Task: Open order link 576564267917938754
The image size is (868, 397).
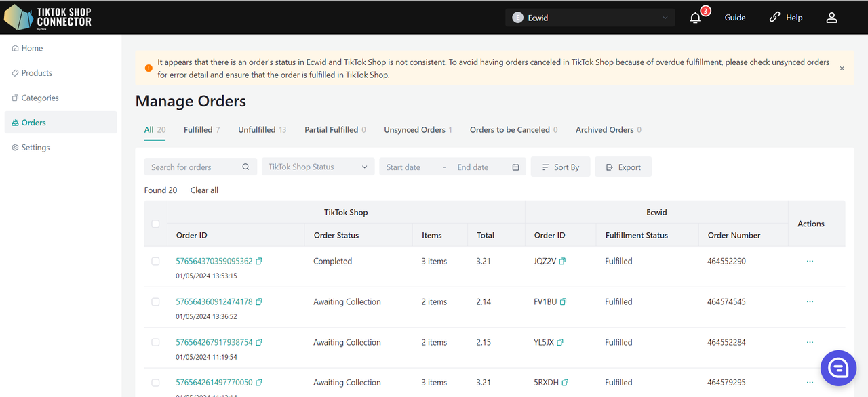Action: click(x=214, y=342)
